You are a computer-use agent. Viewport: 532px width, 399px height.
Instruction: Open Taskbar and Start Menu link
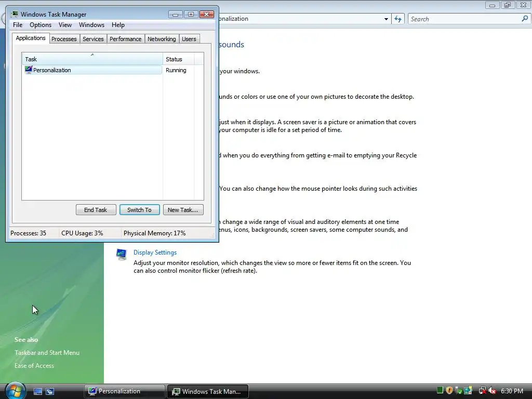point(47,353)
